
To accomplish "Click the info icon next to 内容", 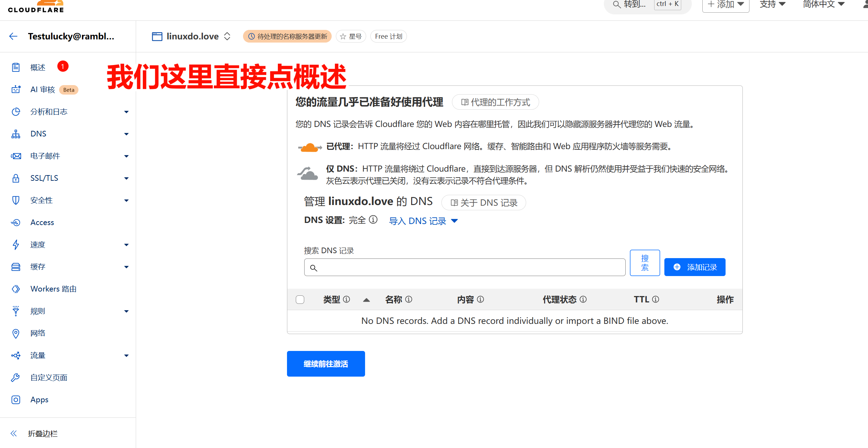I will (480, 299).
